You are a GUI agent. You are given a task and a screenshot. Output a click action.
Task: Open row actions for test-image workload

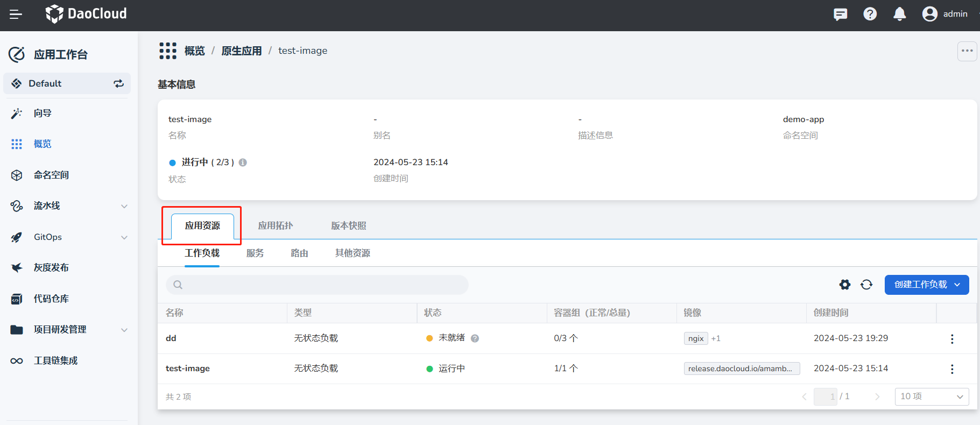(952, 369)
